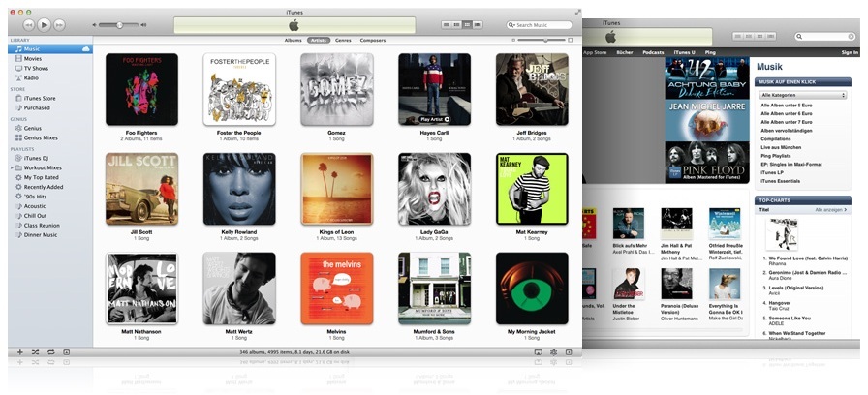Open the U2 Achtung Baby banner
The height and width of the screenshot is (395, 868).
click(x=707, y=78)
